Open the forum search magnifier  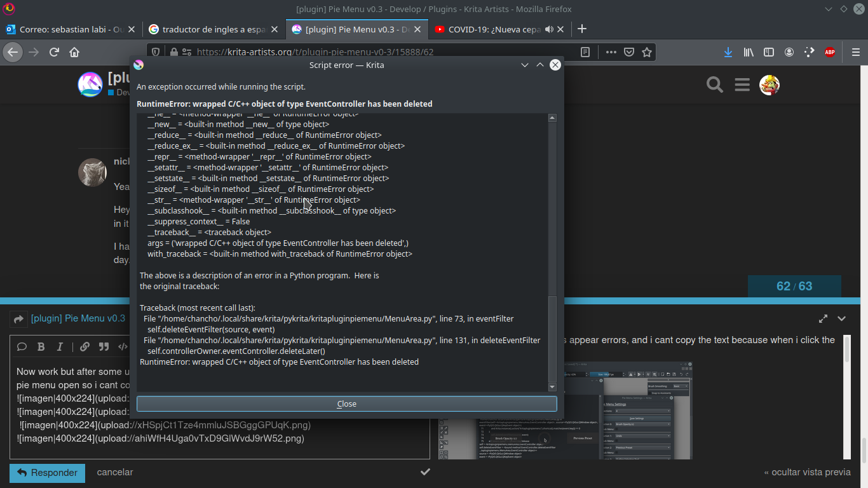(x=714, y=85)
